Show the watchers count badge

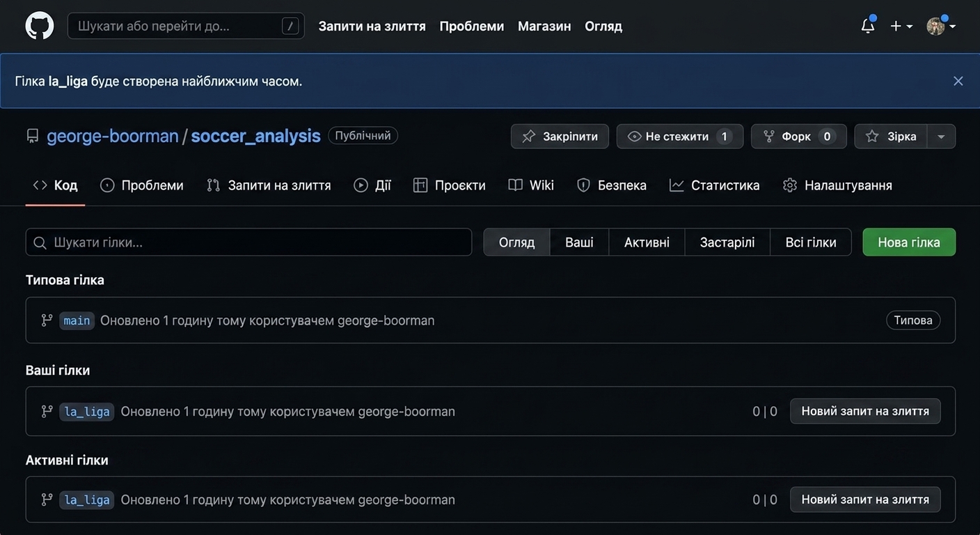pos(724,137)
